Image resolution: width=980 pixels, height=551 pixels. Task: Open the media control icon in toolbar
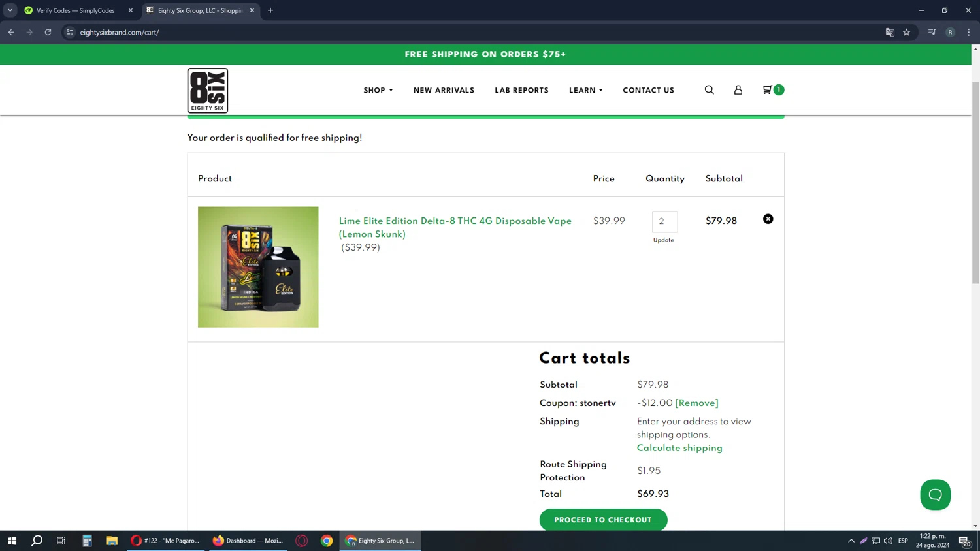point(932,32)
